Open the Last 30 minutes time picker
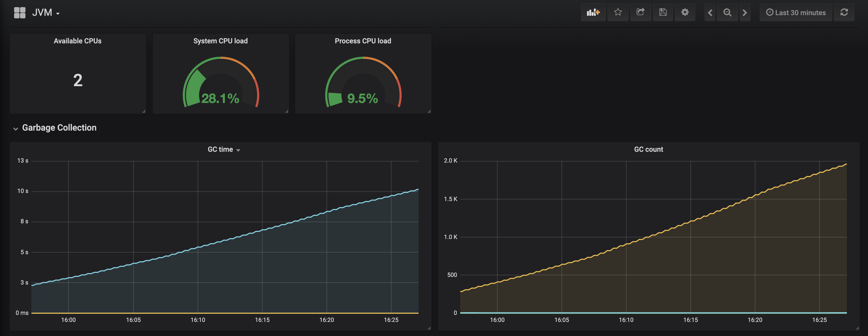The width and height of the screenshot is (868, 336). click(x=796, y=12)
